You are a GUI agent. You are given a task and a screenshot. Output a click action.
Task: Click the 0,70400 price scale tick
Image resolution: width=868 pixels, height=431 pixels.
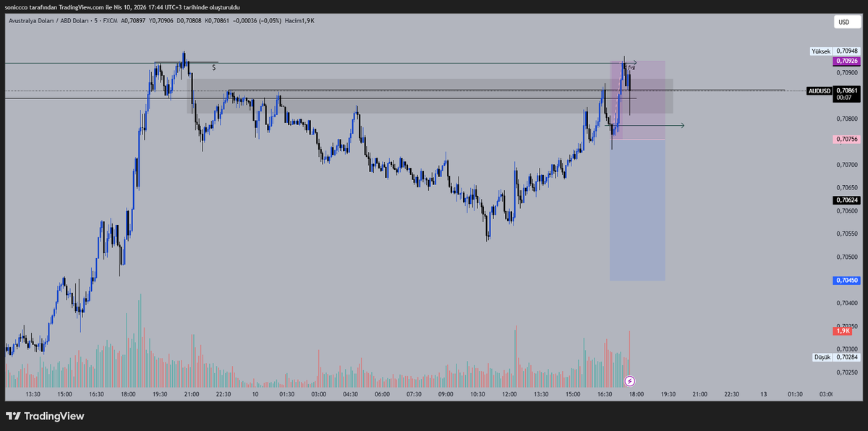[846, 303]
